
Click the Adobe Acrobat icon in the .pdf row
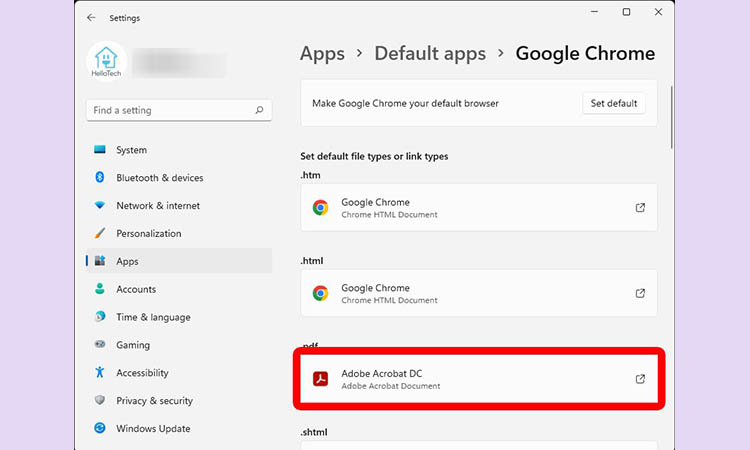click(x=320, y=379)
